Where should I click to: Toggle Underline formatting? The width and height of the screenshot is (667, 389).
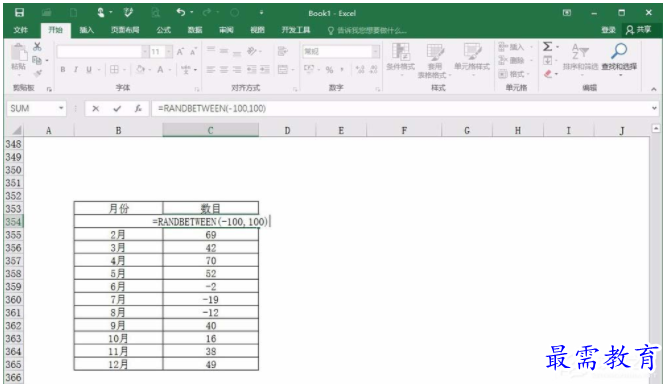[89, 69]
